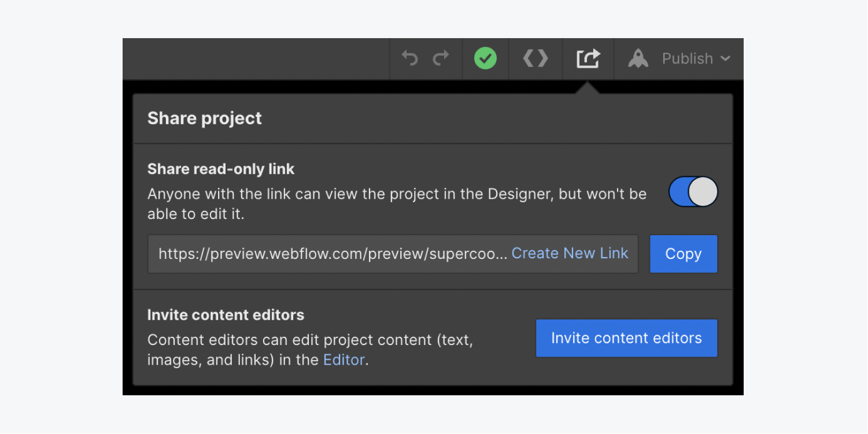
Task: Click the Invite content editors button
Action: click(x=626, y=338)
